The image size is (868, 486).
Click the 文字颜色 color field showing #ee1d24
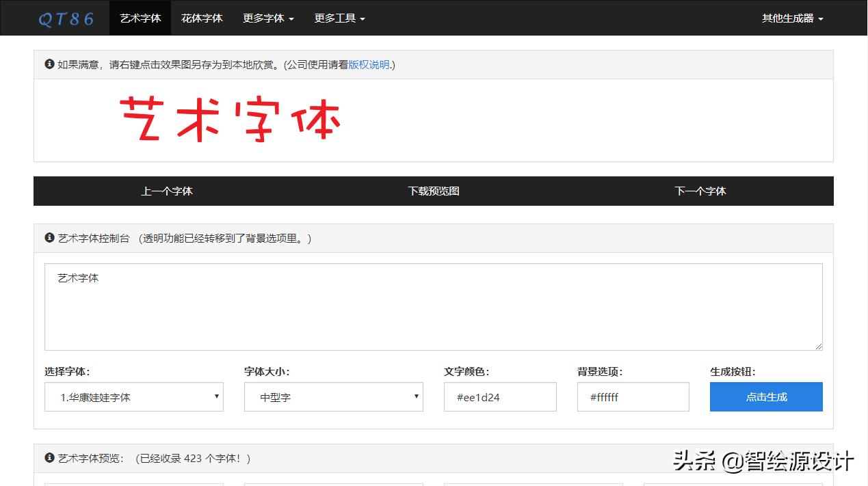[500, 396]
